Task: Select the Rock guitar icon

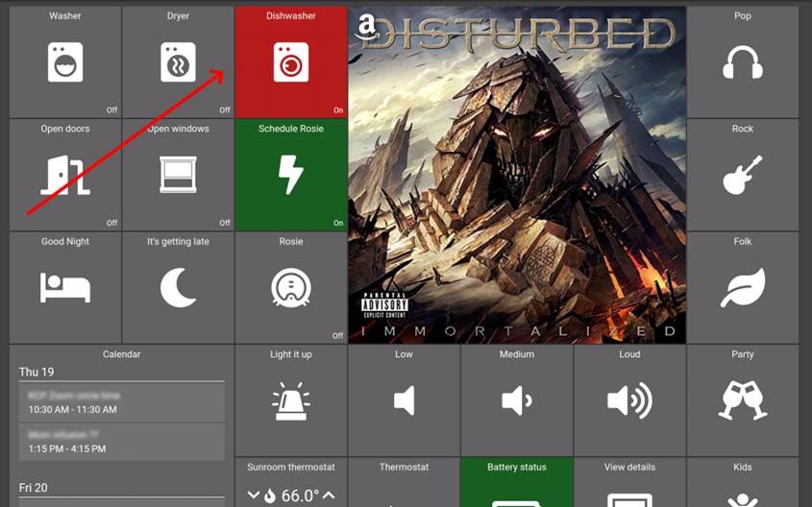Action: pyautogui.click(x=742, y=176)
